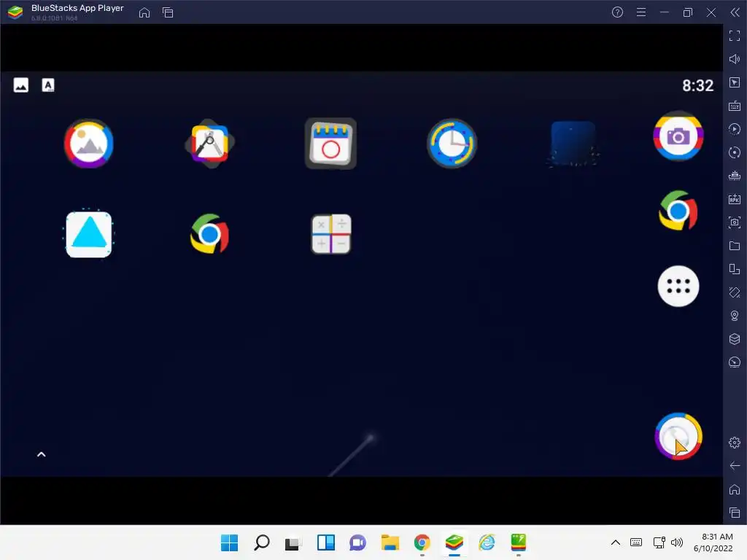The width and height of the screenshot is (747, 560).
Task: Click the sidebar resize rectangles icon
Action: click(735, 269)
